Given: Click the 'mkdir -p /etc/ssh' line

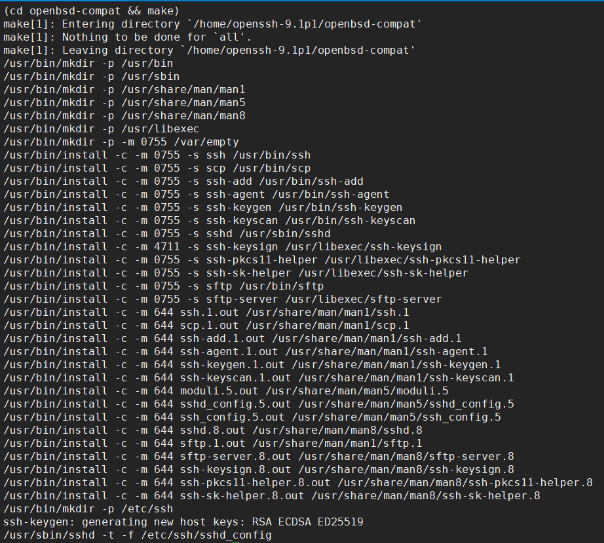Looking at the screenshot, I should [76, 507].
